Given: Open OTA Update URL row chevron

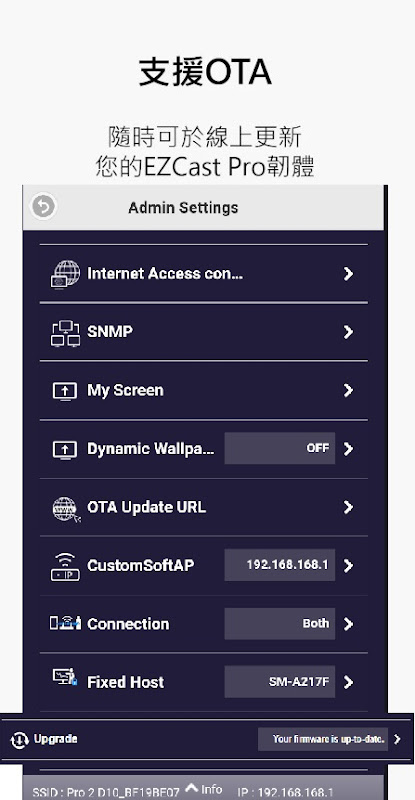Looking at the screenshot, I should coord(348,507).
